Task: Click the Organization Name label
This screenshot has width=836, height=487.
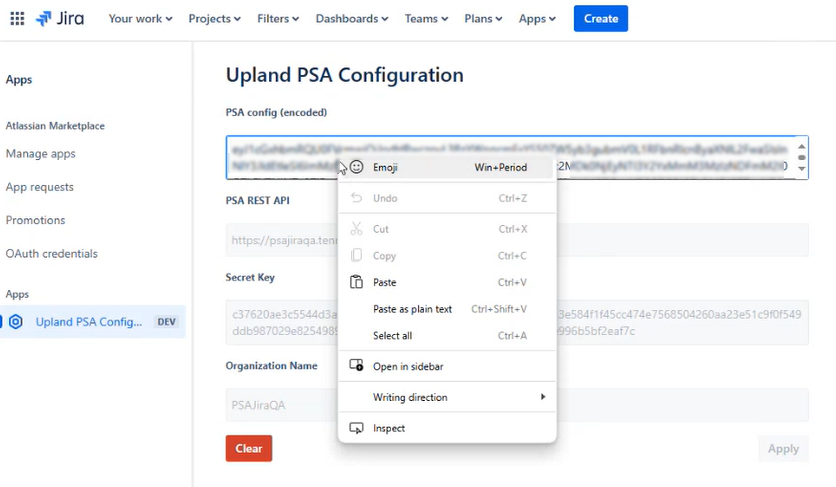Action: (271, 366)
